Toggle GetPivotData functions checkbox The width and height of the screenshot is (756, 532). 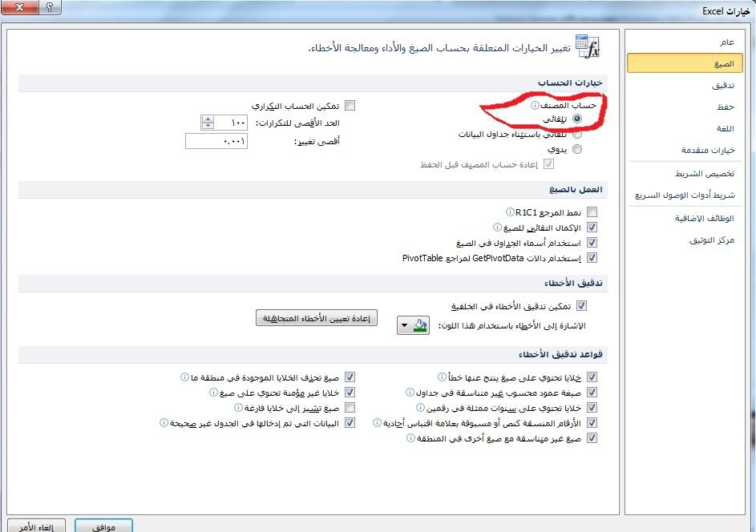point(592,258)
